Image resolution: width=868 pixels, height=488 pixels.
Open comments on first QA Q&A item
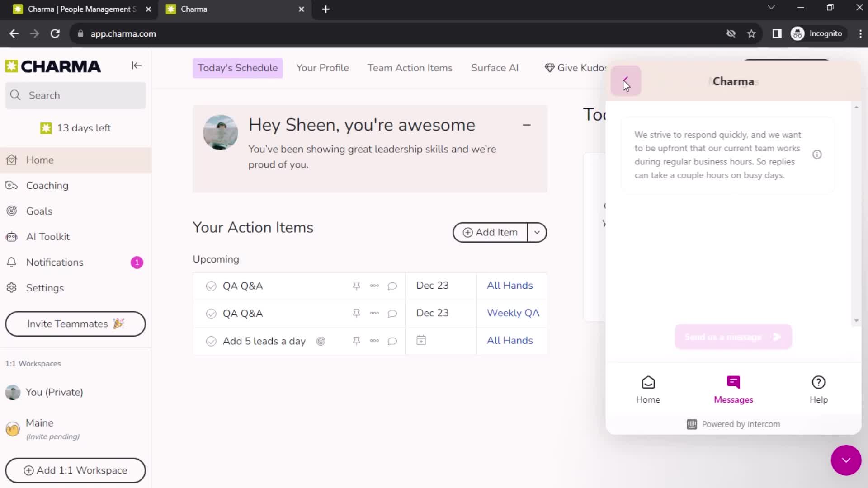(392, 286)
